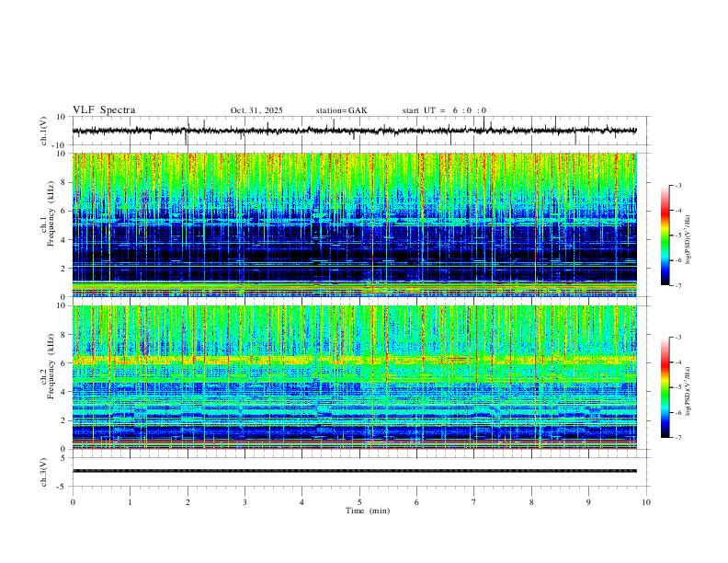Click the ch.3 voltage trace band
The height and width of the screenshot is (563, 728).
pyautogui.click(x=355, y=471)
